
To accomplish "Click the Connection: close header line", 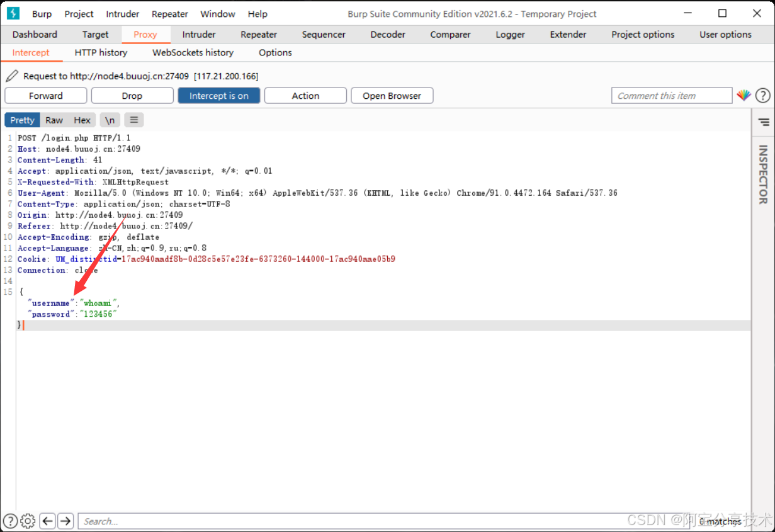I will pos(58,270).
